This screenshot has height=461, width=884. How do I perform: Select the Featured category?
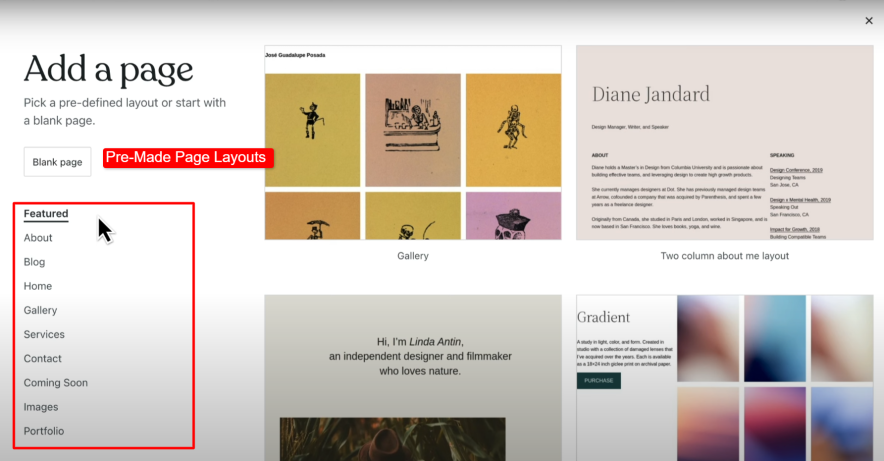coord(46,214)
